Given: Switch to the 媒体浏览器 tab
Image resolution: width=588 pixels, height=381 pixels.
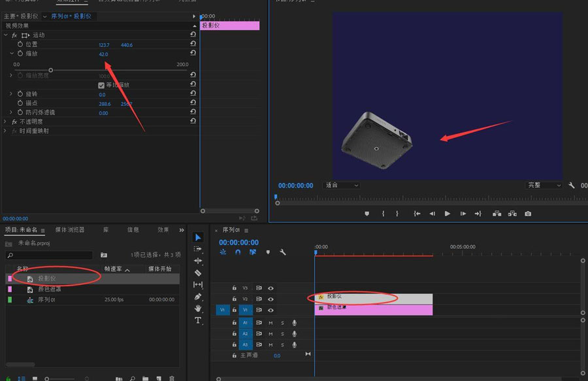Looking at the screenshot, I should [x=70, y=230].
